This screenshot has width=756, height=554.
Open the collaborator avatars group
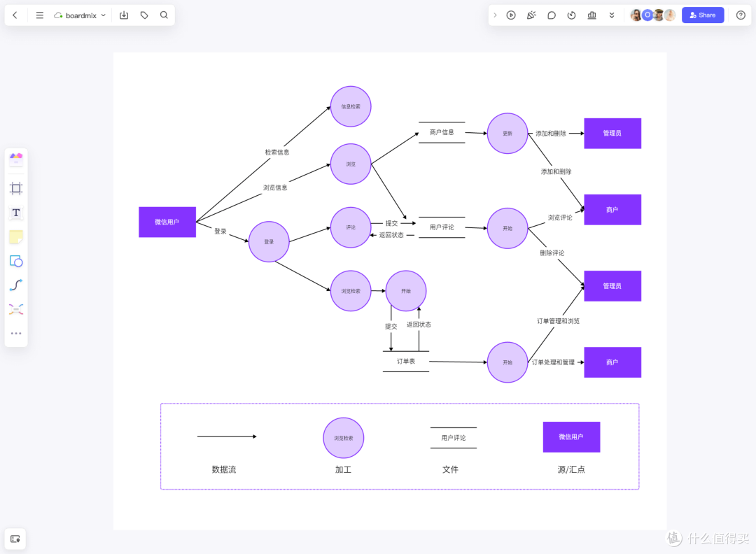(653, 15)
